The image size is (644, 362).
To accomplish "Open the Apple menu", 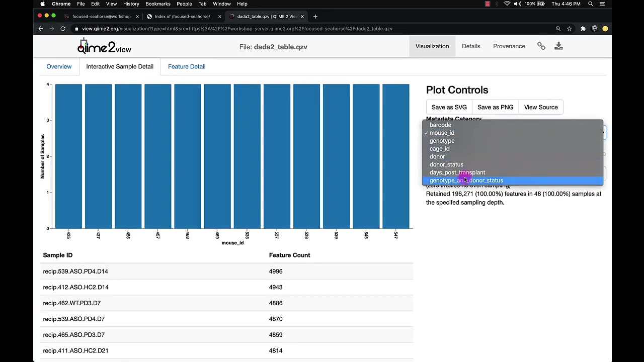I will click(x=43, y=4).
